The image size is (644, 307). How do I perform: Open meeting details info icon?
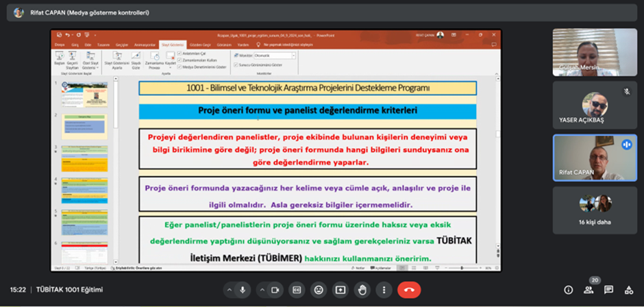coord(569,290)
